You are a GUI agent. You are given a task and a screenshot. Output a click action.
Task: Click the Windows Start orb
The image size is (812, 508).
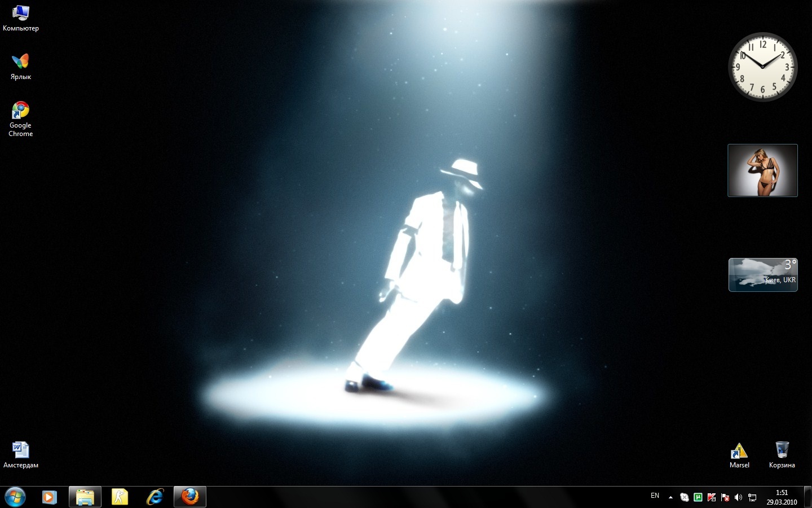point(15,497)
